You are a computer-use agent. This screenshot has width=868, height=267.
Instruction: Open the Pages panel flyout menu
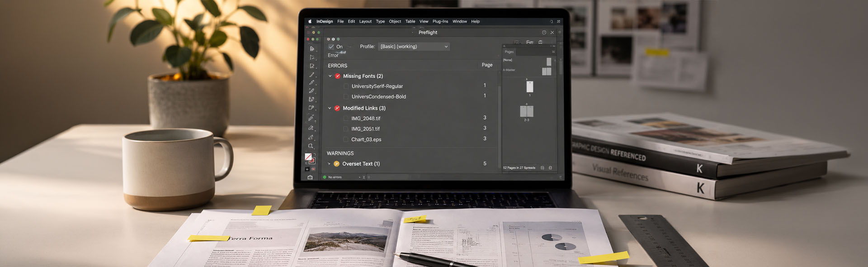pos(553,52)
